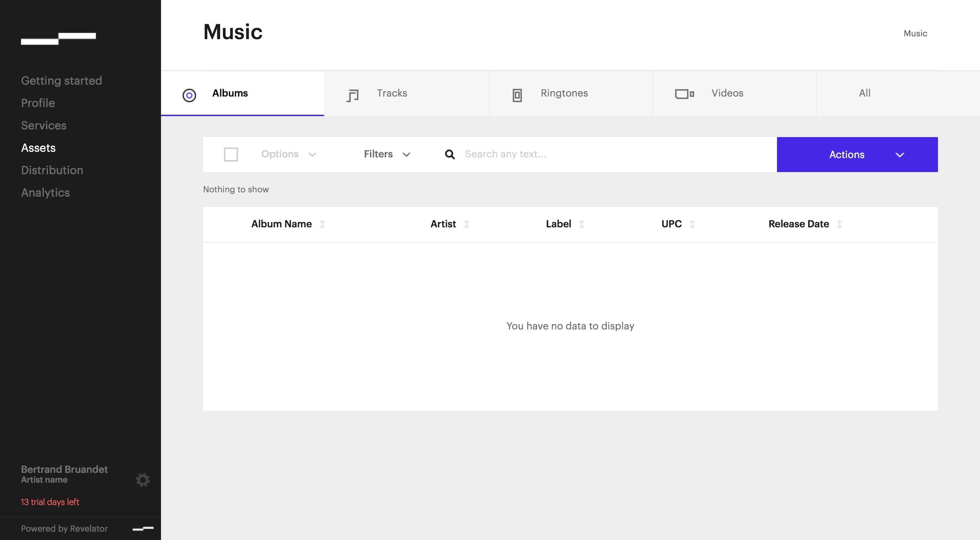Switch to the Ringtones tab
Screen dimensions: 980x540
(x=571, y=93)
